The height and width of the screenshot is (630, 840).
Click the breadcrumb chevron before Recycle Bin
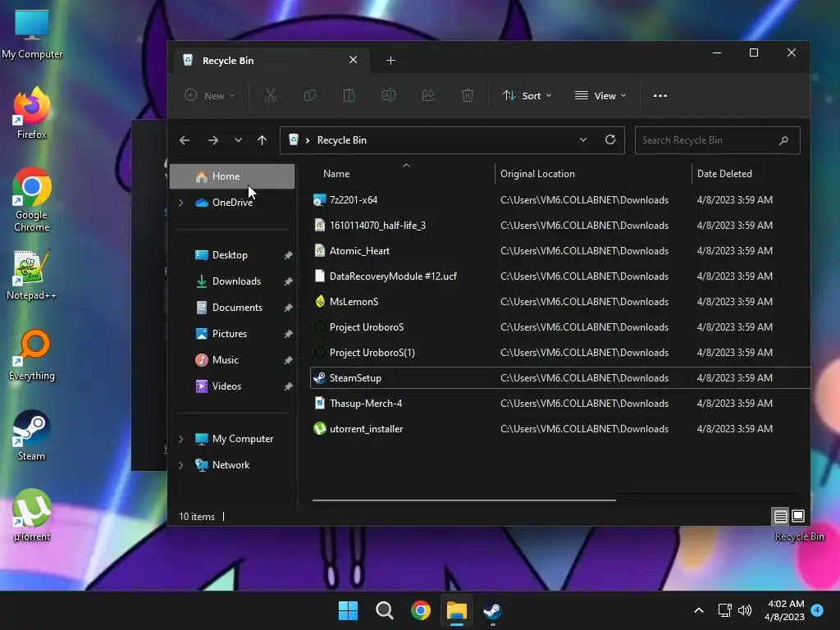[x=308, y=140]
